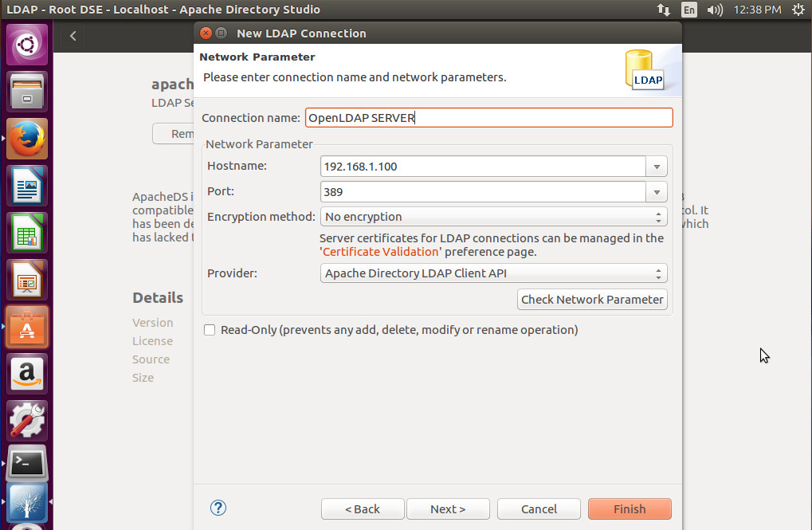This screenshot has height=530, width=812.
Task: Enable the Read-Only checkbox
Action: (210, 330)
